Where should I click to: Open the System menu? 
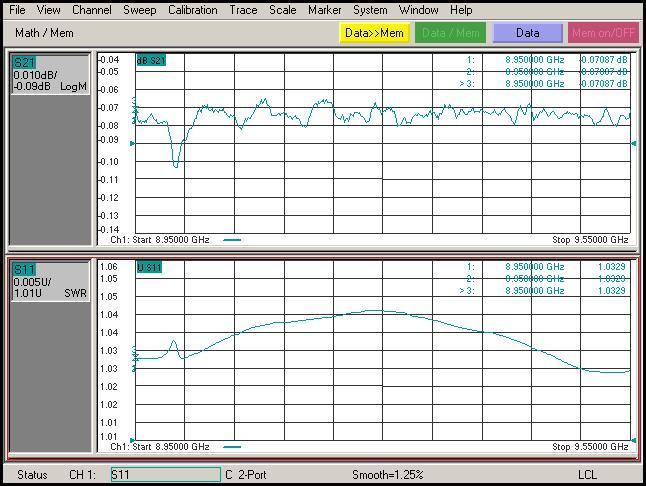click(370, 10)
